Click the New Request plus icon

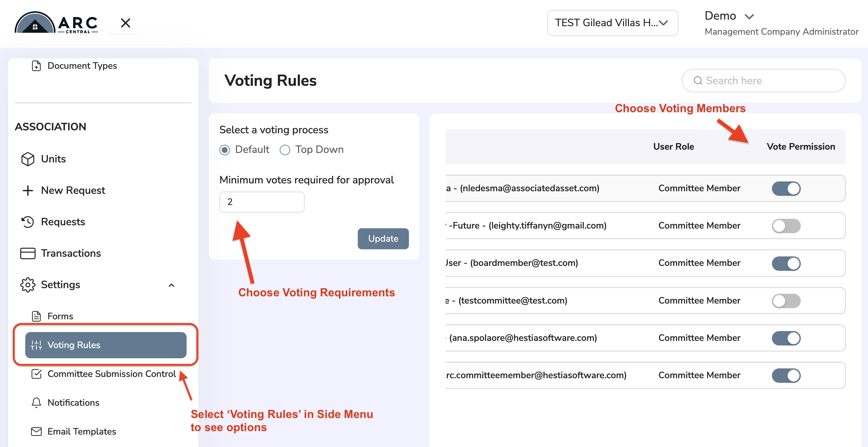tap(28, 190)
